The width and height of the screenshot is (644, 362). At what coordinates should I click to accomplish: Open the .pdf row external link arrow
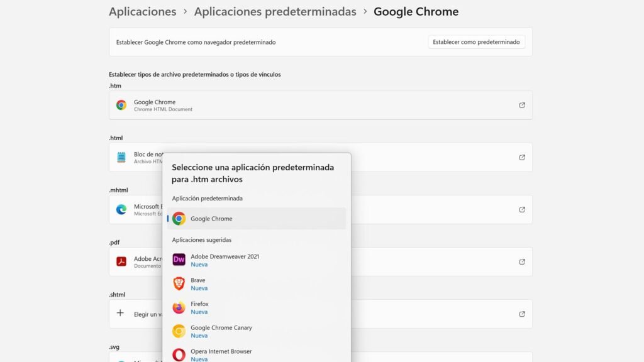522,261
